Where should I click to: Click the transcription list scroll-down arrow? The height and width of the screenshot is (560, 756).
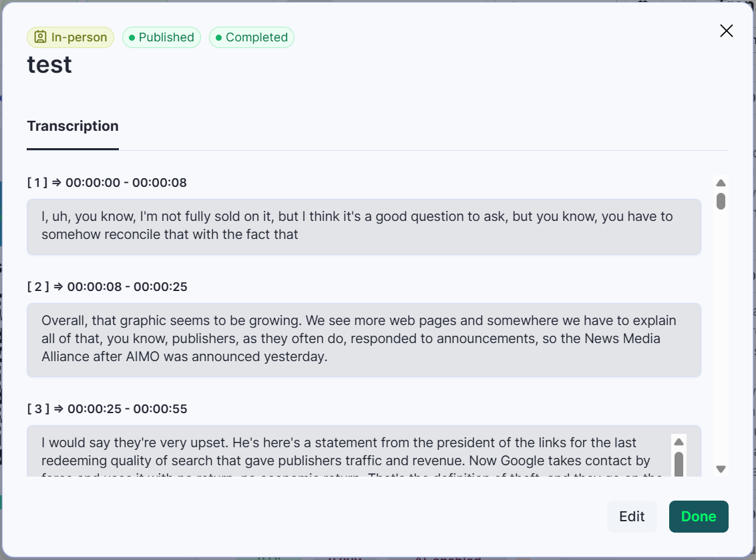click(721, 469)
